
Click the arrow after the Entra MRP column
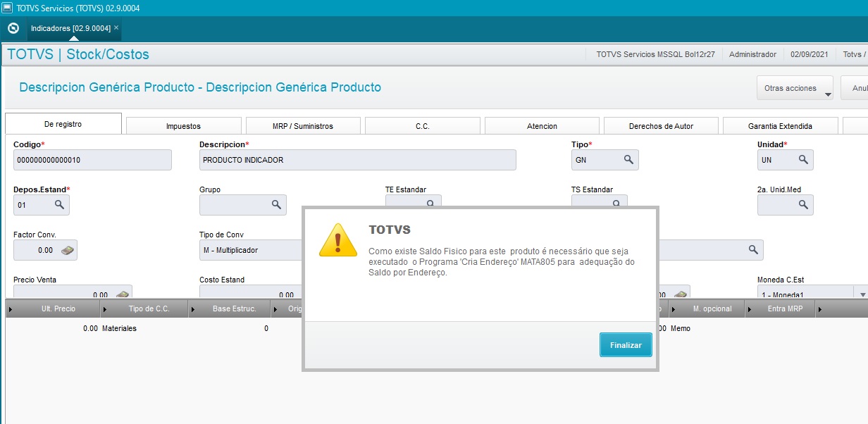820,309
